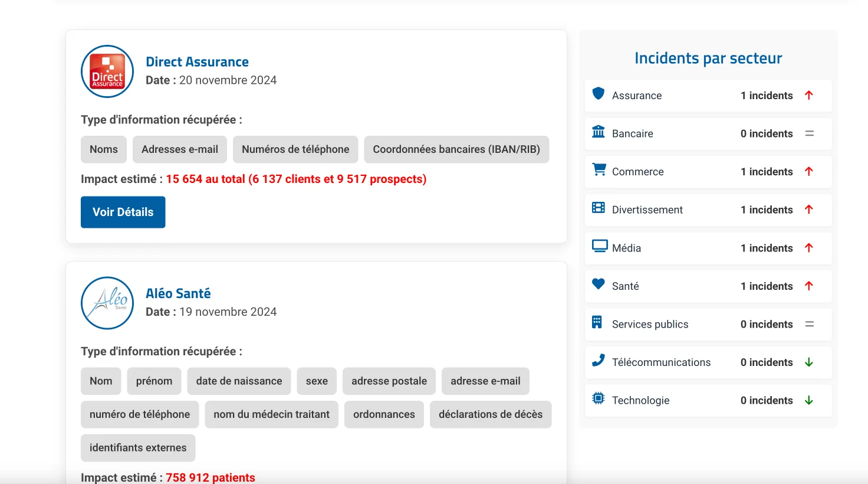Select the date de naissance tag
868x484 pixels.
[239, 381]
